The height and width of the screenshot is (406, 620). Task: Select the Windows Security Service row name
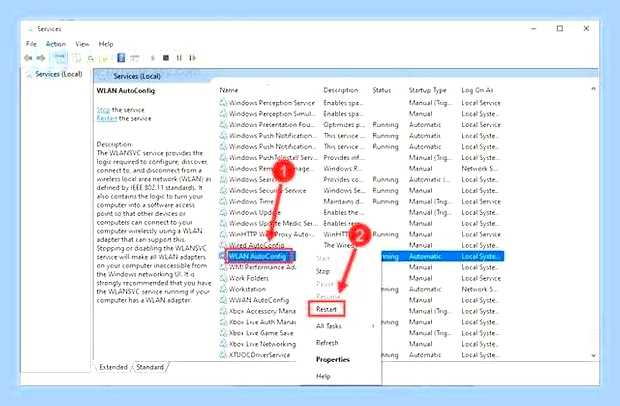(x=267, y=191)
